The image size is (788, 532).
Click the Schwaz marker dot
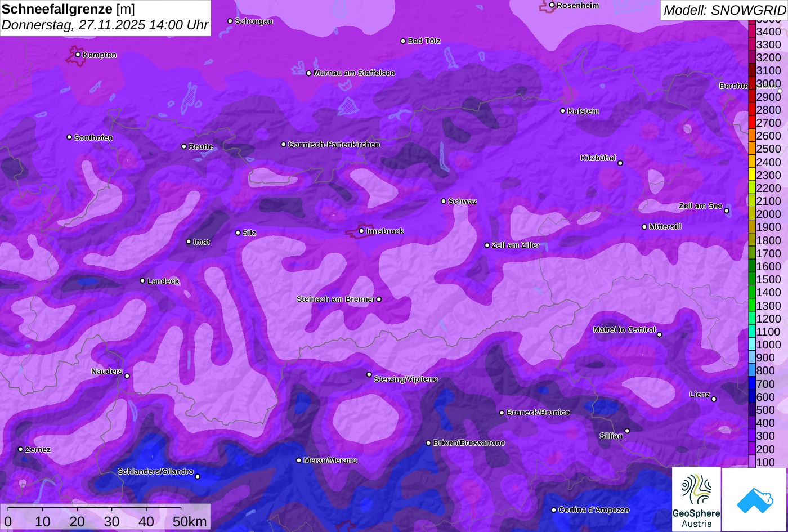(443, 201)
